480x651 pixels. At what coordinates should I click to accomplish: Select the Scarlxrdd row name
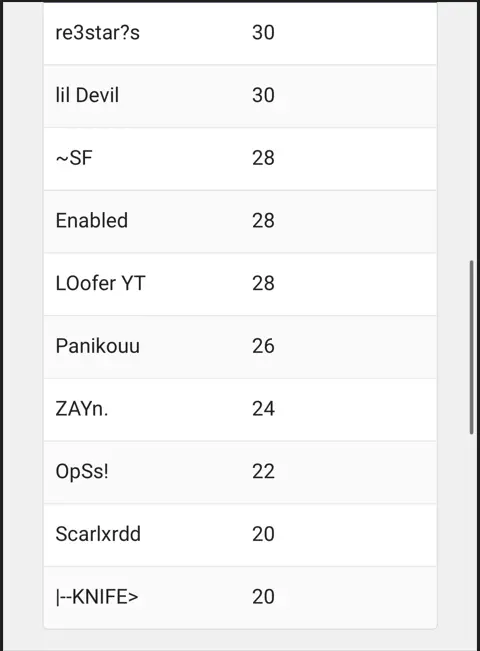(x=98, y=534)
